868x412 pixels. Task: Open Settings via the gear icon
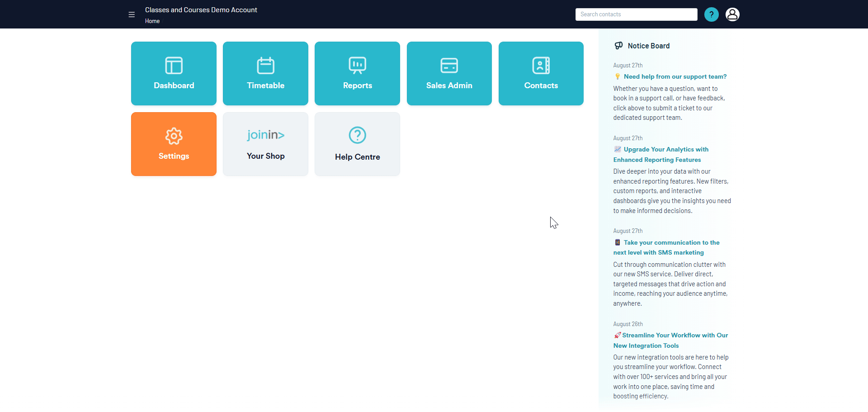click(174, 136)
